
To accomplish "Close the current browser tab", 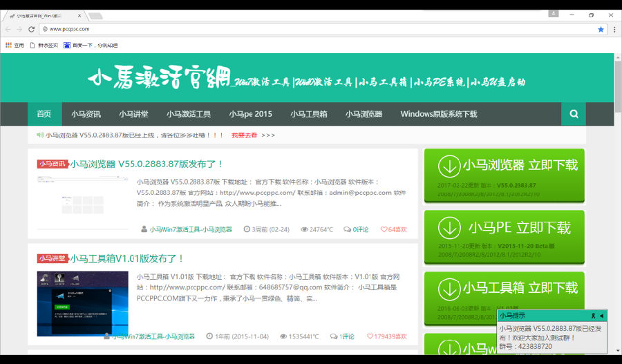I will (79, 16).
